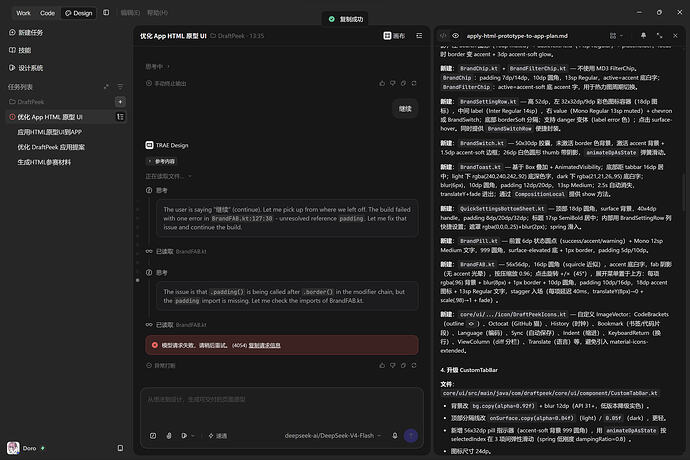Retry the last response with refresh icon
Screen dimensions: 690x460
tap(414, 365)
